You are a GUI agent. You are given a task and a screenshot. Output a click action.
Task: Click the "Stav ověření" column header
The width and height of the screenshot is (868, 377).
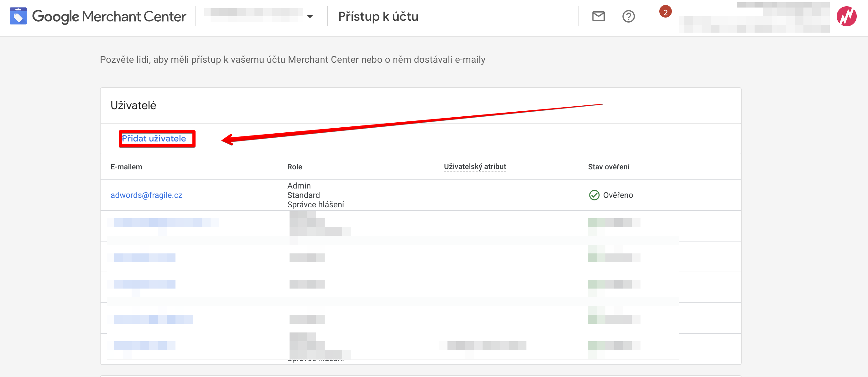click(x=609, y=167)
